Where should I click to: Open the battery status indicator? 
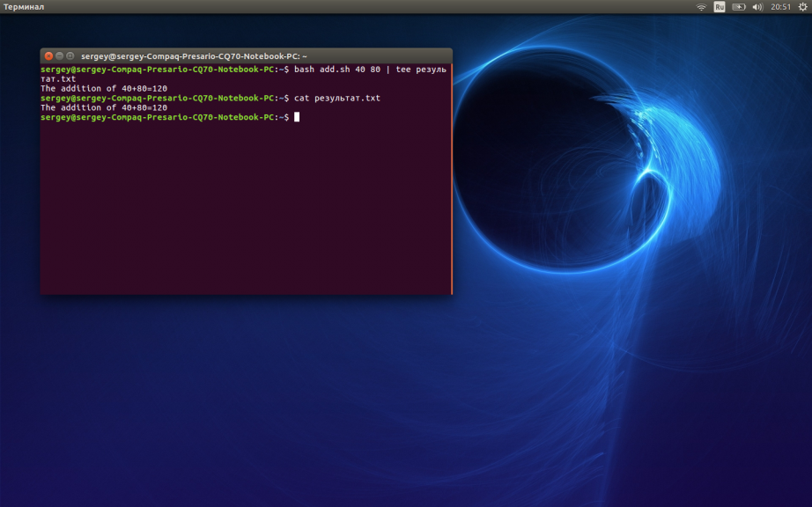point(738,7)
